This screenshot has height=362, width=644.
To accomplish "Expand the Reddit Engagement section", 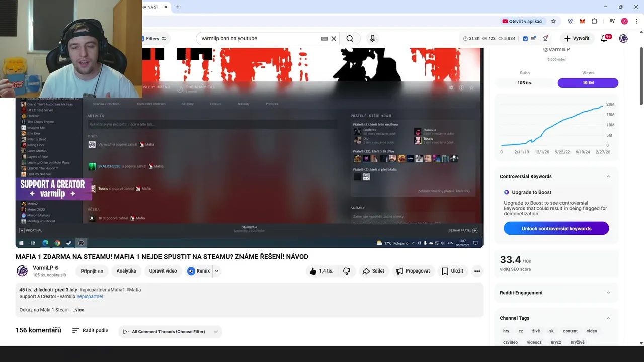I will pos(608,293).
